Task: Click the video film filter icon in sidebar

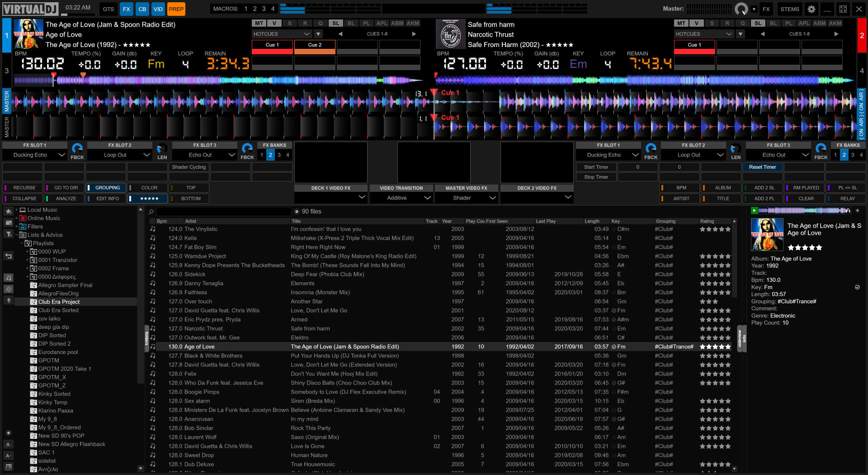Action: point(9,289)
